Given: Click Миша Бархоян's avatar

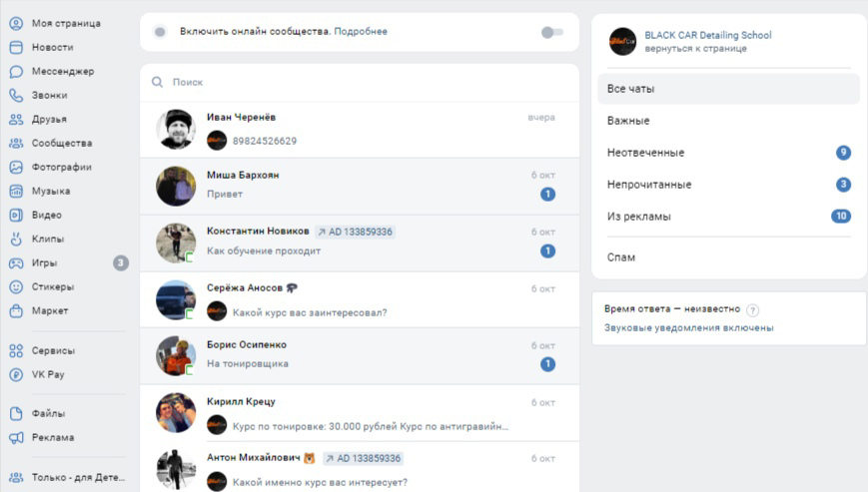Looking at the screenshot, I should click(x=176, y=187).
